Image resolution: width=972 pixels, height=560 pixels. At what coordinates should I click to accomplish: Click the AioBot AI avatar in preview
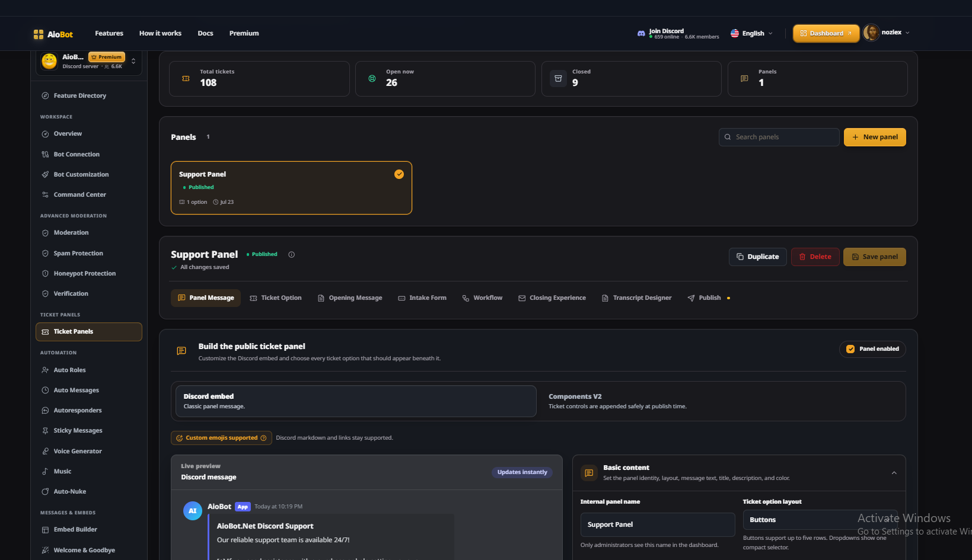[193, 511]
